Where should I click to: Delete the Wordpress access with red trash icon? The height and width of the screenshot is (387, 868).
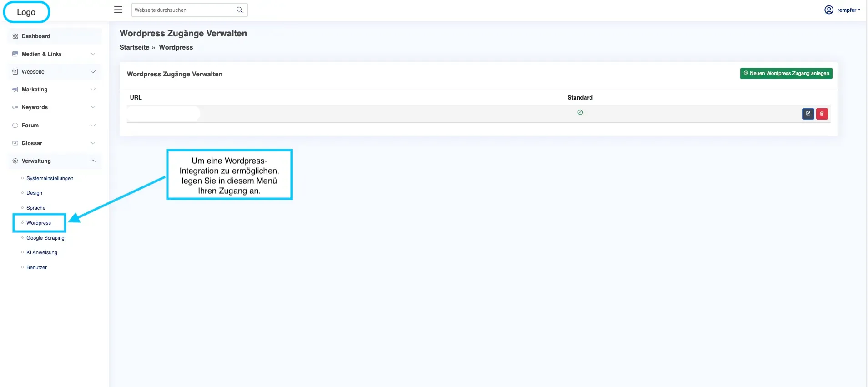coord(822,114)
